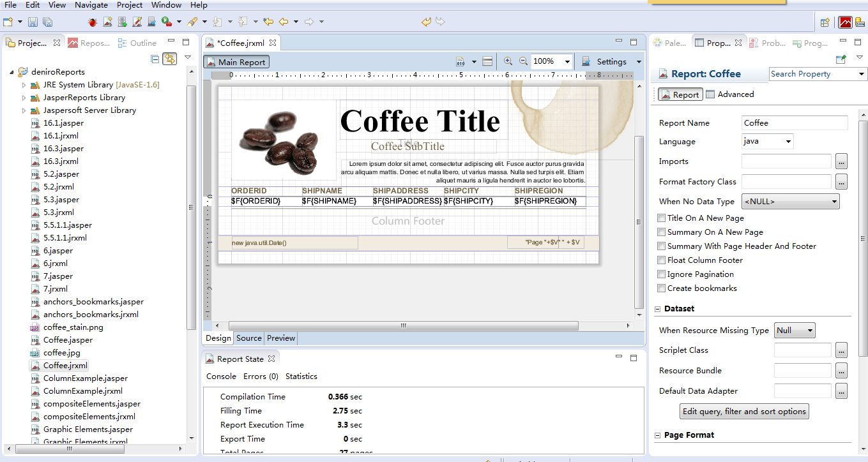Open the 100% zoom level combo box
The height and width of the screenshot is (462, 868).
551,61
